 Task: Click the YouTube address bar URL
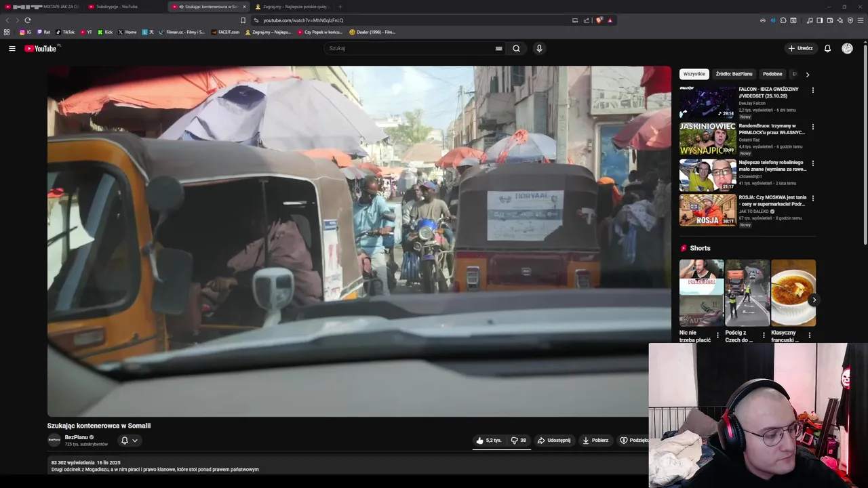point(303,20)
